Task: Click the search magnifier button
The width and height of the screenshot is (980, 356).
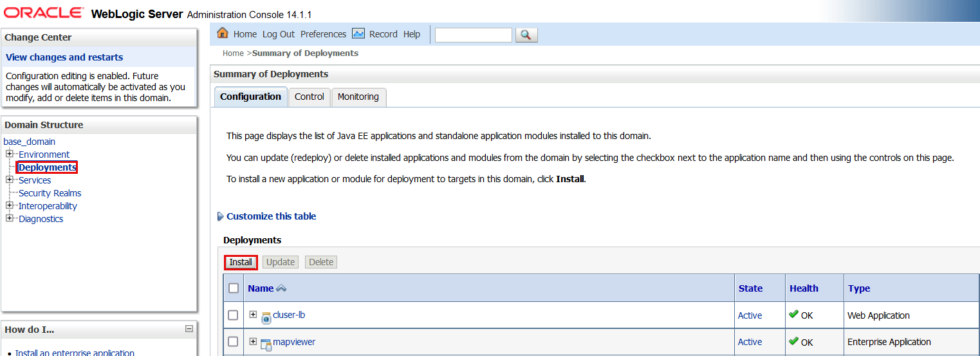Action: (x=526, y=35)
